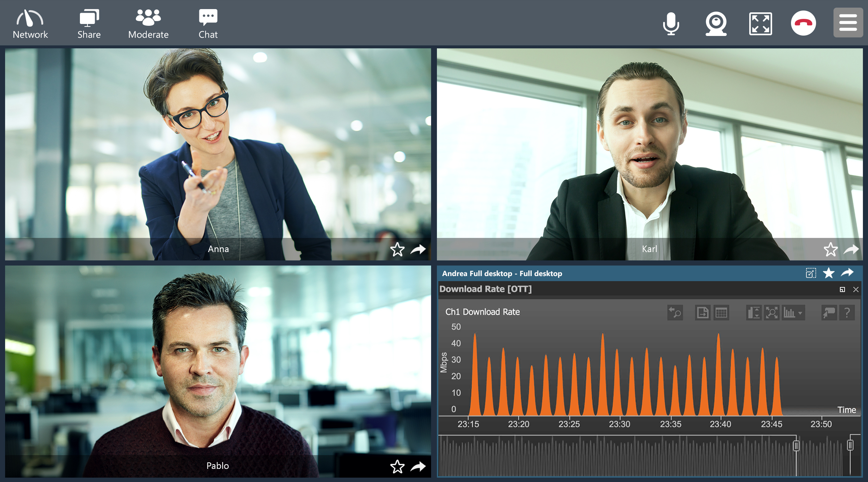Open the Chat panel
The width and height of the screenshot is (868, 482).
click(x=208, y=24)
